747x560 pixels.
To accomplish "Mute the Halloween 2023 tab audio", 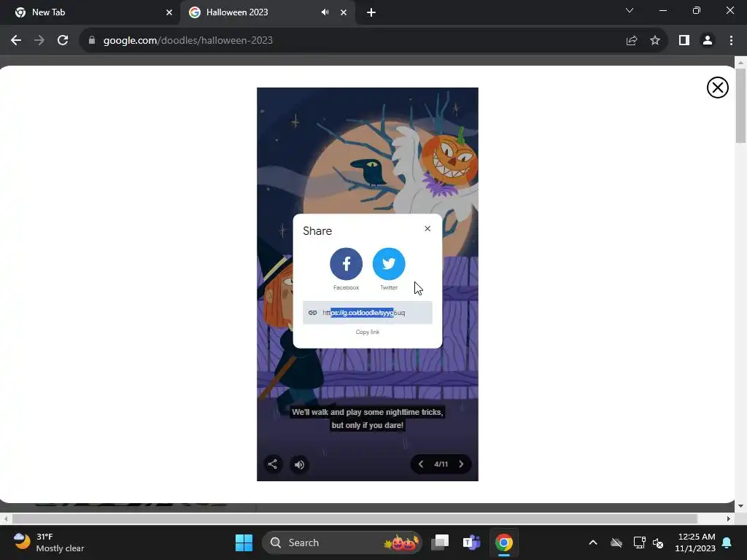I will click(325, 12).
